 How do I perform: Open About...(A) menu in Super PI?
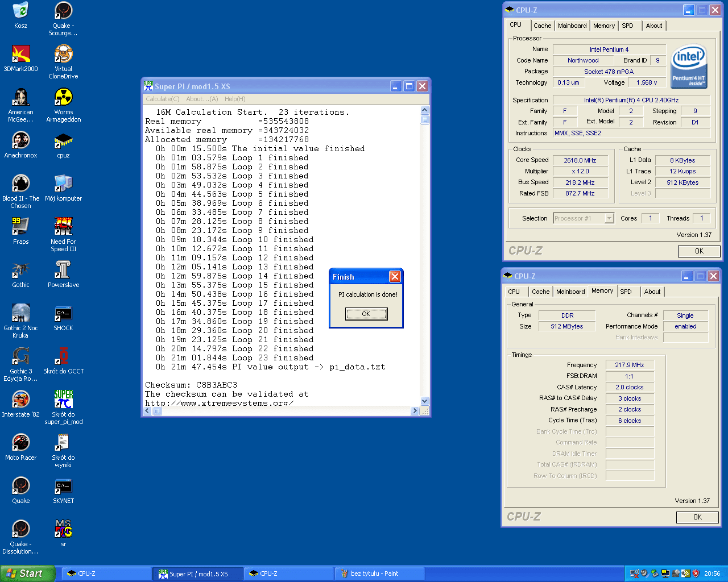[202, 99]
